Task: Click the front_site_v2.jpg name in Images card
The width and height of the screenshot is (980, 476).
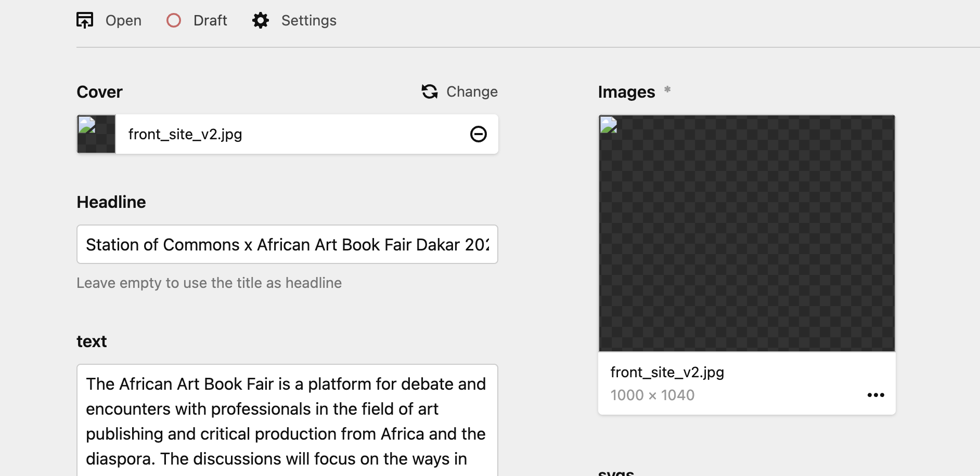Action: [667, 373]
